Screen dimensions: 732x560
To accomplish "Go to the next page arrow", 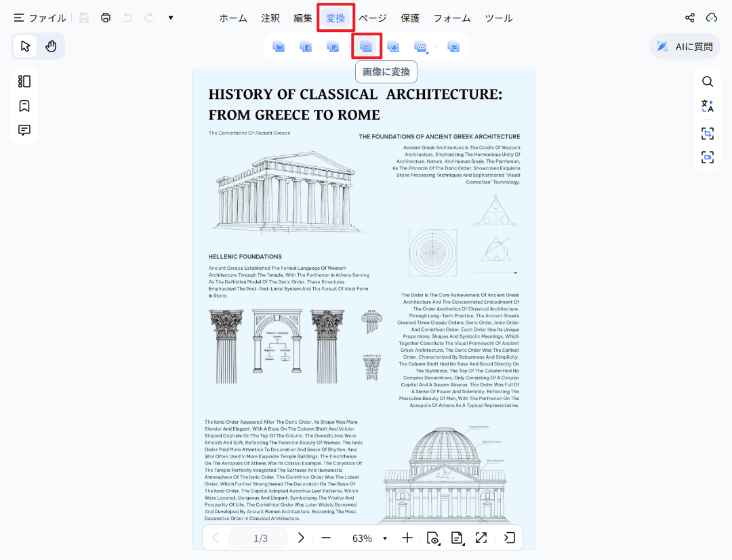I will pyautogui.click(x=301, y=538).
